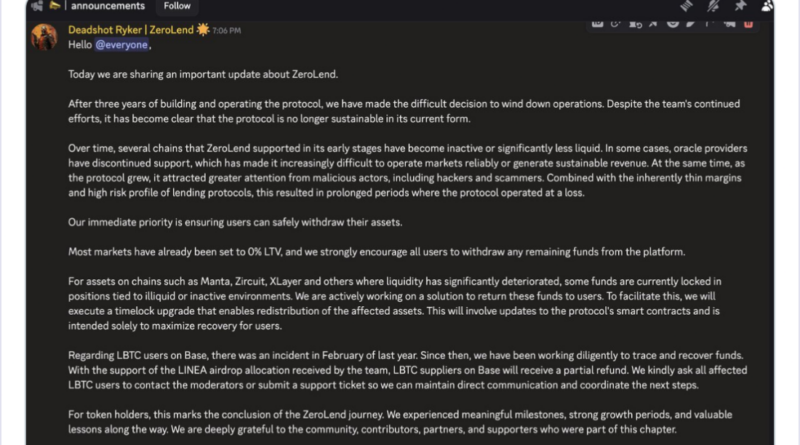The height and width of the screenshot is (445, 800).
Task: Click the icon left of the megaphone
Action: click(36, 5)
